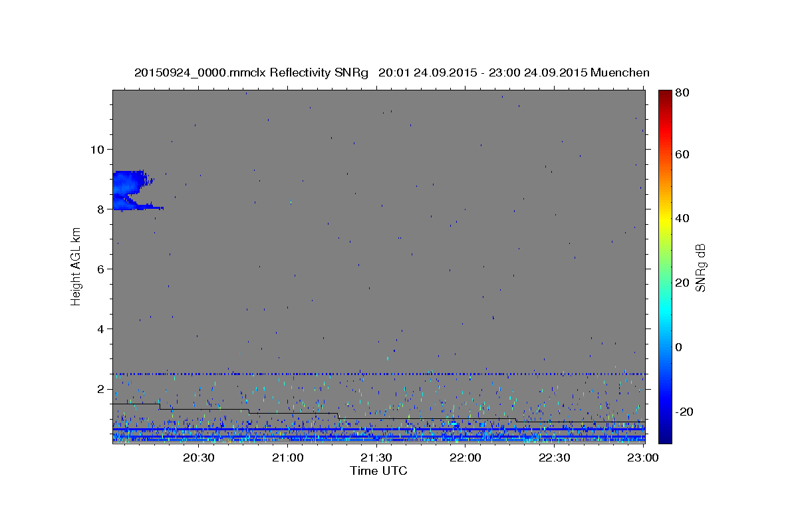Click the dotted blue line at 2.5 km
Image resolution: width=798 pixels, height=532 pixels.
(378, 374)
